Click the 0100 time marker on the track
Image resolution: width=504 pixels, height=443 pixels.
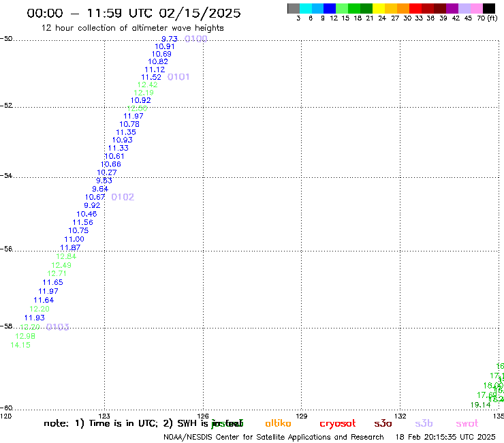[x=196, y=39]
